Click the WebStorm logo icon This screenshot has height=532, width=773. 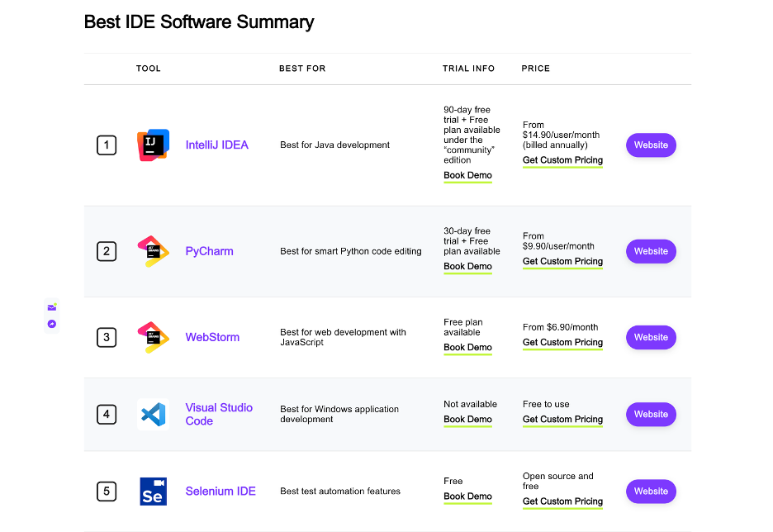point(153,337)
